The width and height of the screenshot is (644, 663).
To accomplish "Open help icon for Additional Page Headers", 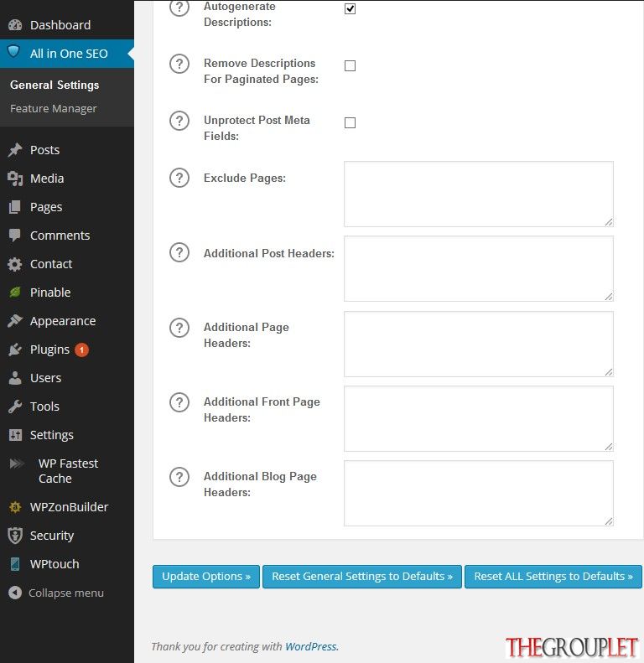I will click(x=179, y=328).
